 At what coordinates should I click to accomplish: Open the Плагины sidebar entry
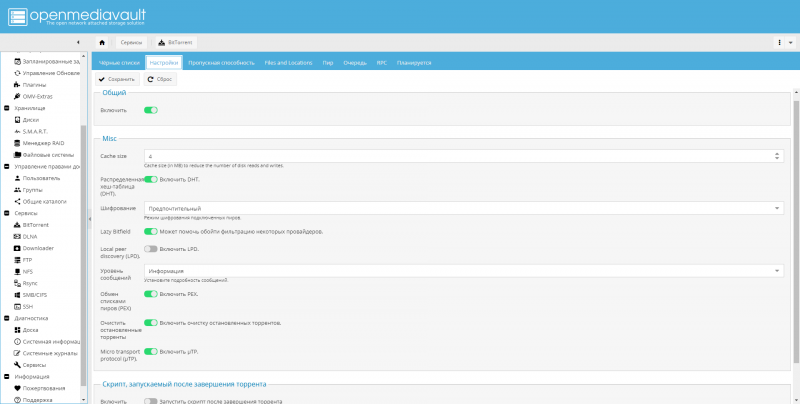click(30, 85)
